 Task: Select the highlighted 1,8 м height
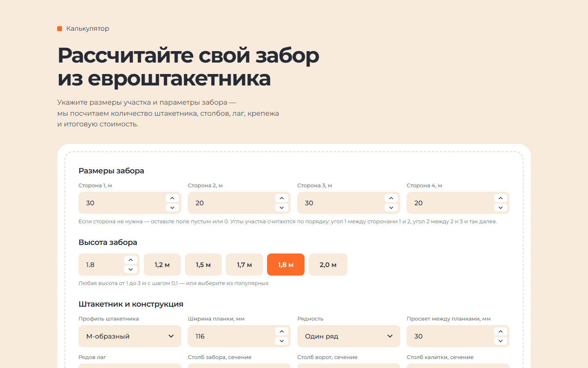point(286,265)
